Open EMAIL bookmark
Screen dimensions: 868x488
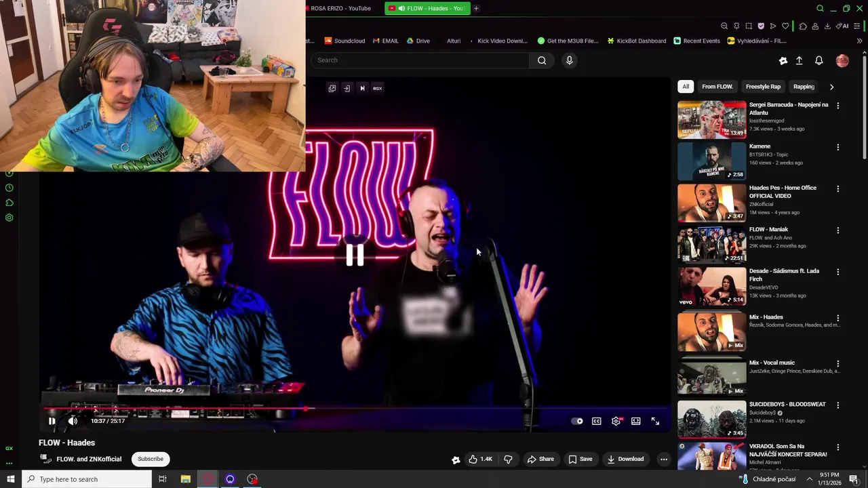[386, 41]
